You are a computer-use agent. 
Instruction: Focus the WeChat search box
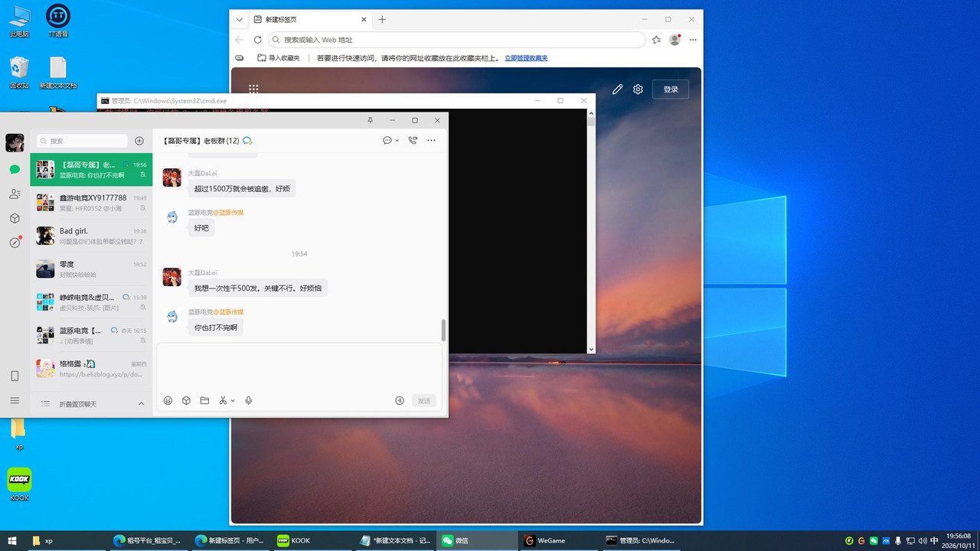83,141
